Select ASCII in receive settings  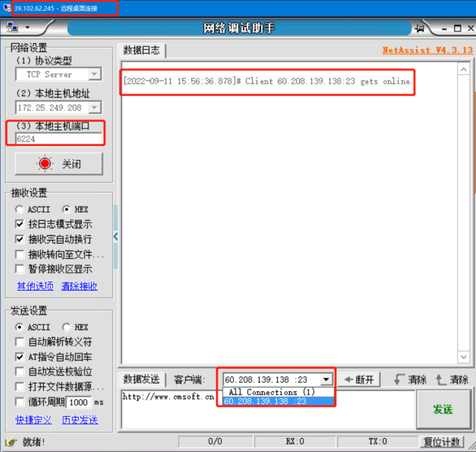[x=20, y=210]
